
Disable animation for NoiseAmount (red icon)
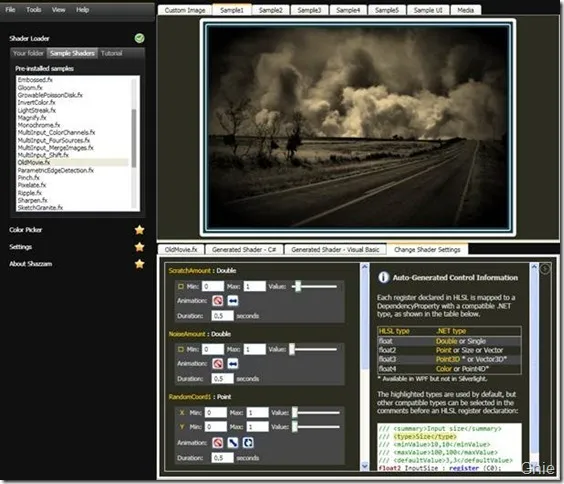coord(217,364)
